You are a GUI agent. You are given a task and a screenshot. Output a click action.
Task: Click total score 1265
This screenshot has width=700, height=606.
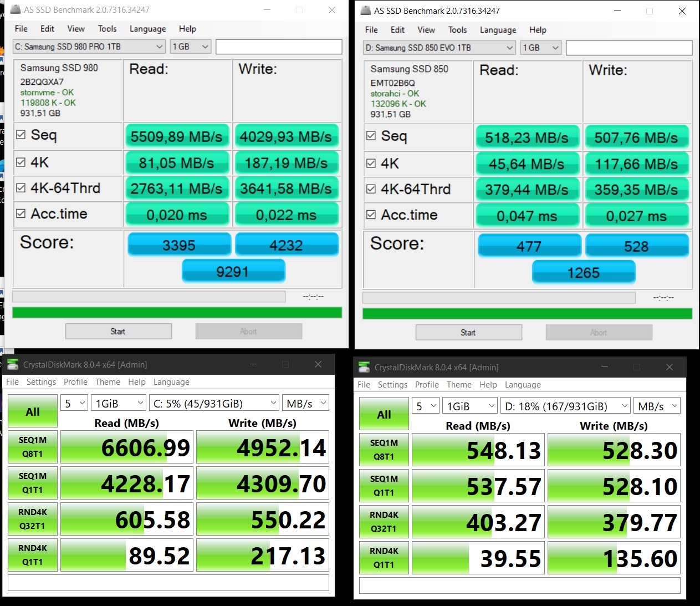[x=584, y=273]
